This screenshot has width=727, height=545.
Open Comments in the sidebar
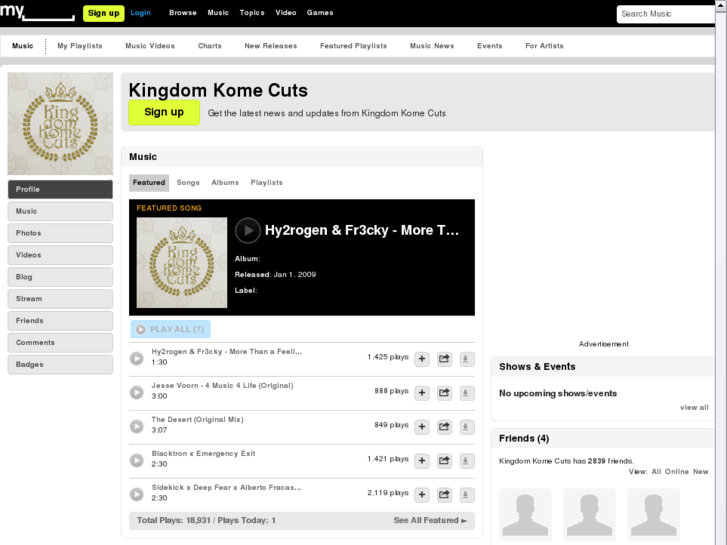[60, 342]
